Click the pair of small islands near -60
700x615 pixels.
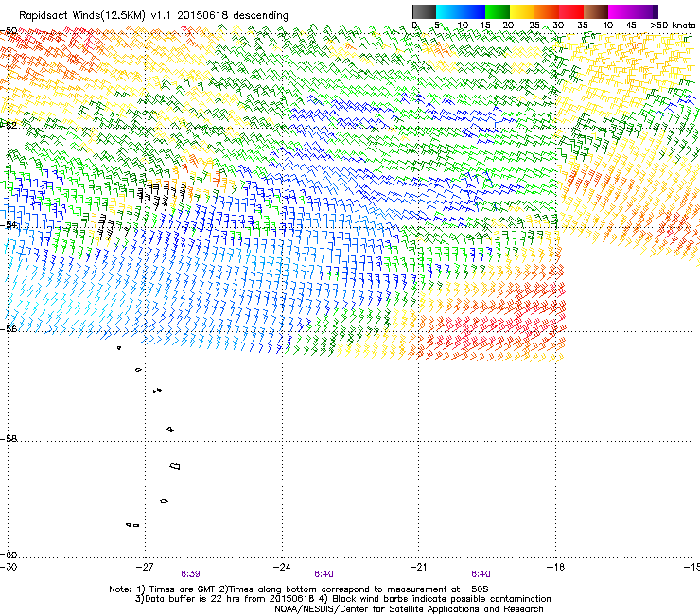pyautogui.click(x=132, y=525)
